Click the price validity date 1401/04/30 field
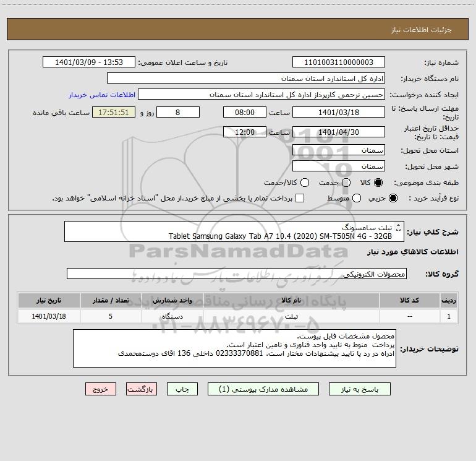This screenshot has width=476, height=461. 339,132
